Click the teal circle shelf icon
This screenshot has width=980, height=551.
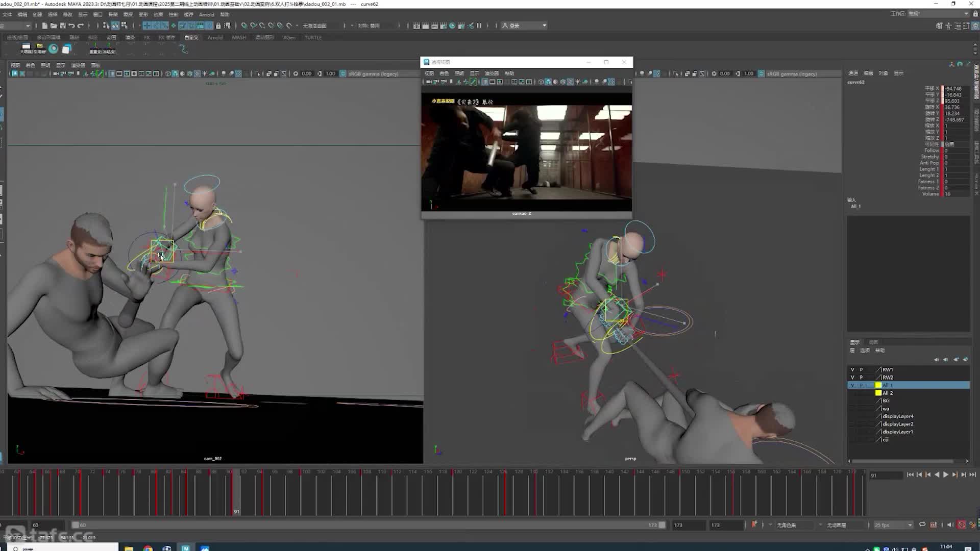coord(54,49)
